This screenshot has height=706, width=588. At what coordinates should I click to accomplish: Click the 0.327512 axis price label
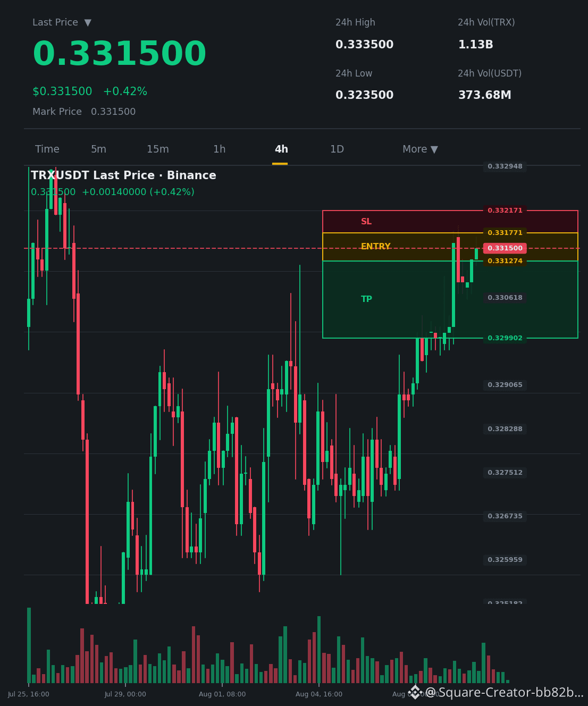[x=505, y=473]
